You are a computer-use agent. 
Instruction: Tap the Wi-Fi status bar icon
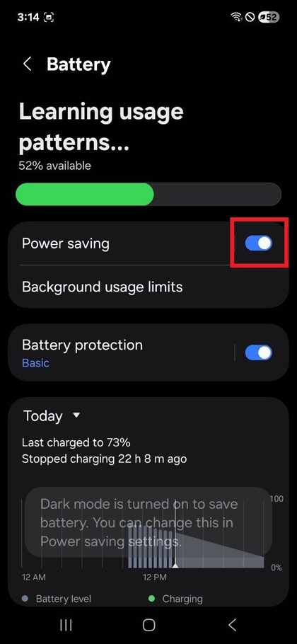point(236,17)
